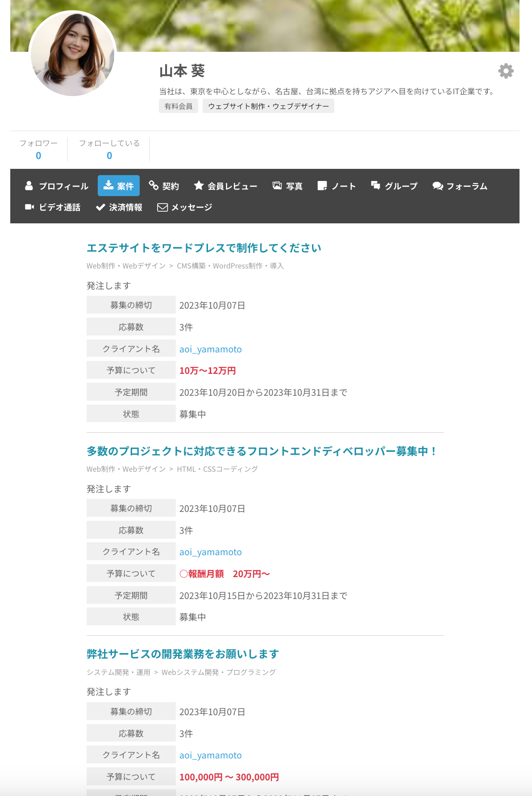Start ビデオ通話 from the menu
The width and height of the screenshot is (532, 796).
coord(53,207)
